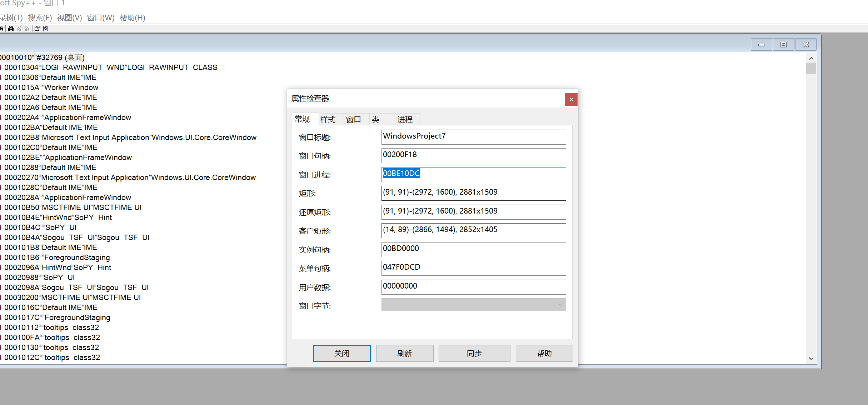Minimize the inner window tree pane
The height and width of the screenshot is (405, 868).
tap(761, 45)
